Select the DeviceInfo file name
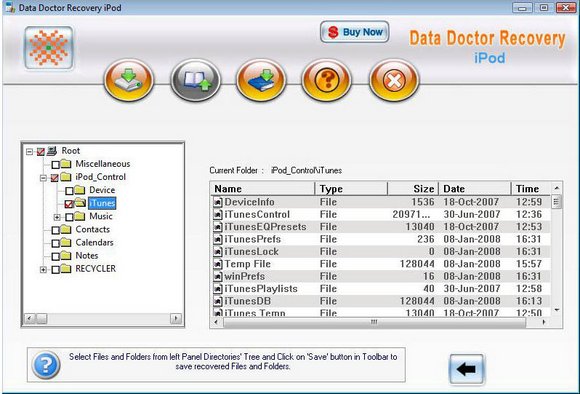Screen dimensions: 580x394 249,202
